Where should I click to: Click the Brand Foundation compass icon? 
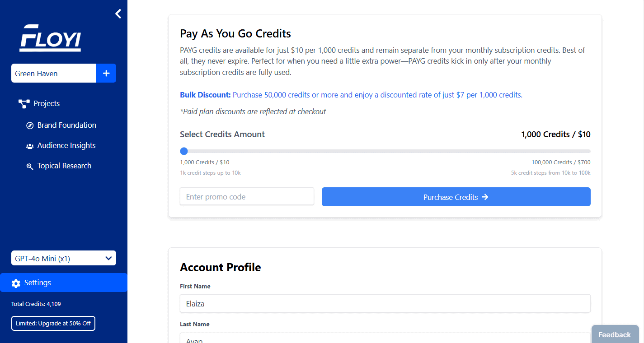click(30, 125)
